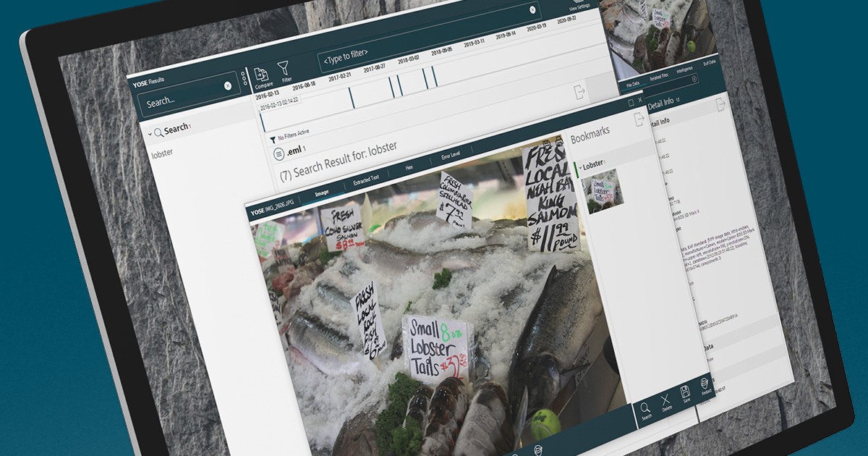Click the Redact icon
868x456 pixels.
(706, 385)
